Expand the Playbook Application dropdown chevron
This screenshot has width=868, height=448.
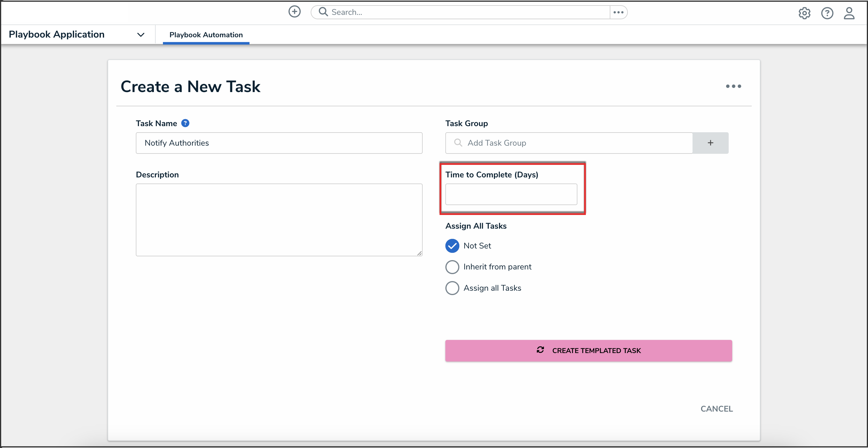(141, 35)
